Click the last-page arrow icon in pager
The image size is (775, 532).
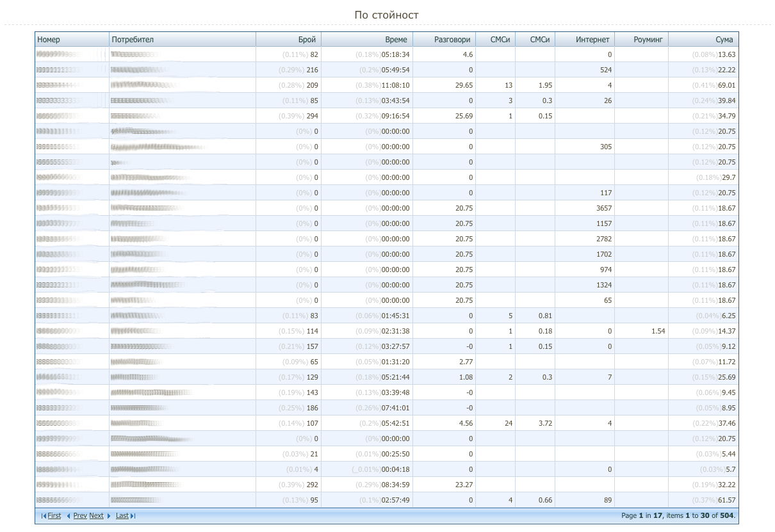(x=133, y=516)
